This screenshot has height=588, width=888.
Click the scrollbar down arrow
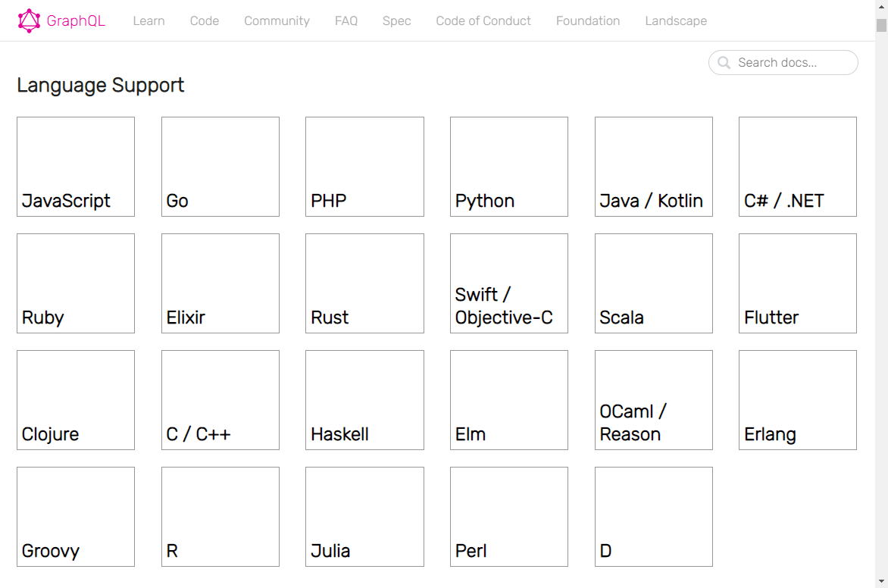(882, 582)
